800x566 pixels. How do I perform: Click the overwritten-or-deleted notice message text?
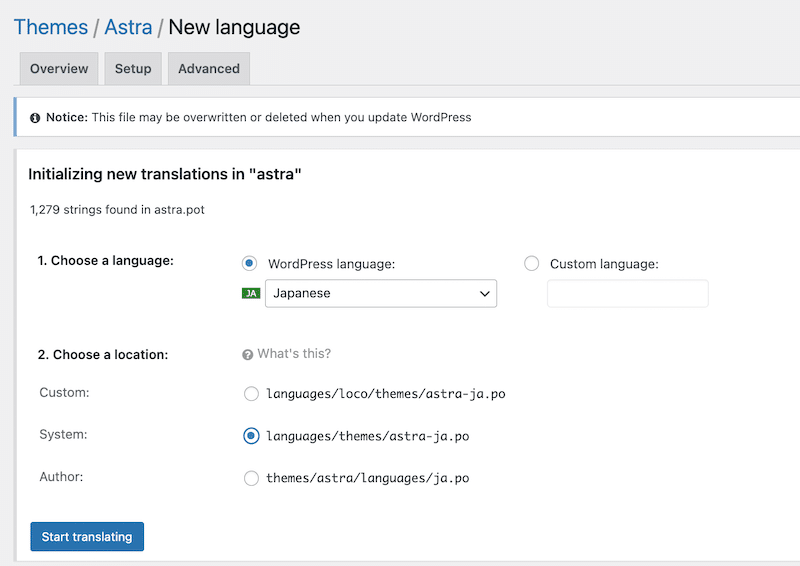coord(282,117)
